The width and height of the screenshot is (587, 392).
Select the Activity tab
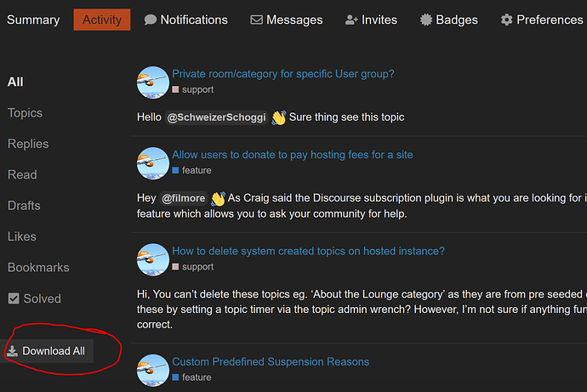[x=102, y=20]
